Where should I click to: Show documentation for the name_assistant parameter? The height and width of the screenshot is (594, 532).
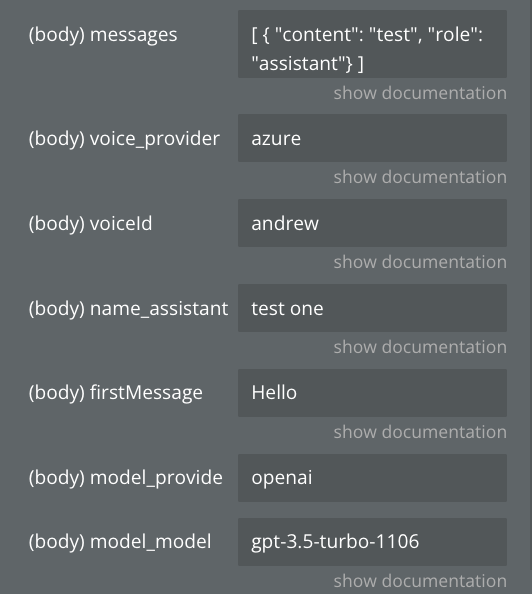[420, 347]
